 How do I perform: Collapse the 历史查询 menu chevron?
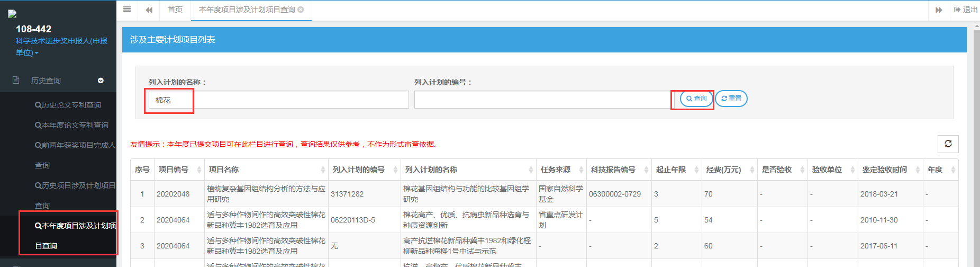(x=101, y=81)
